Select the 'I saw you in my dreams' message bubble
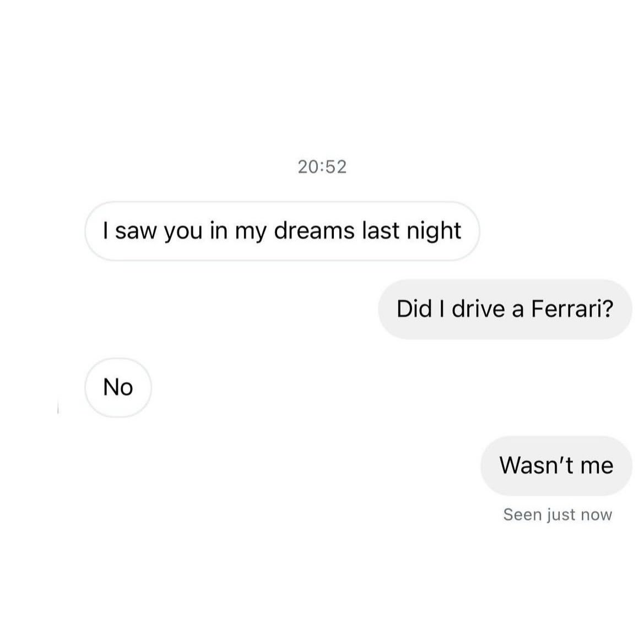This screenshot has height=644, width=644. [x=282, y=231]
